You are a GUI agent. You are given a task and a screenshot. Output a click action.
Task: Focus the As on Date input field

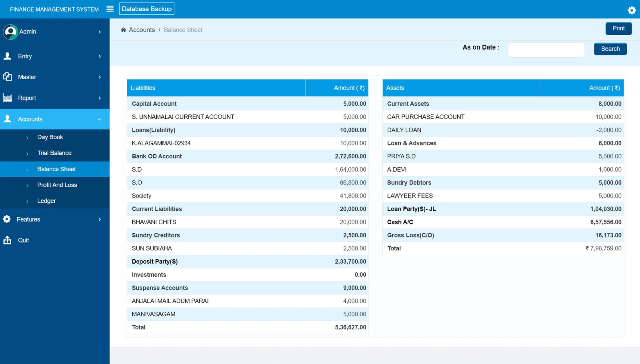pos(546,50)
